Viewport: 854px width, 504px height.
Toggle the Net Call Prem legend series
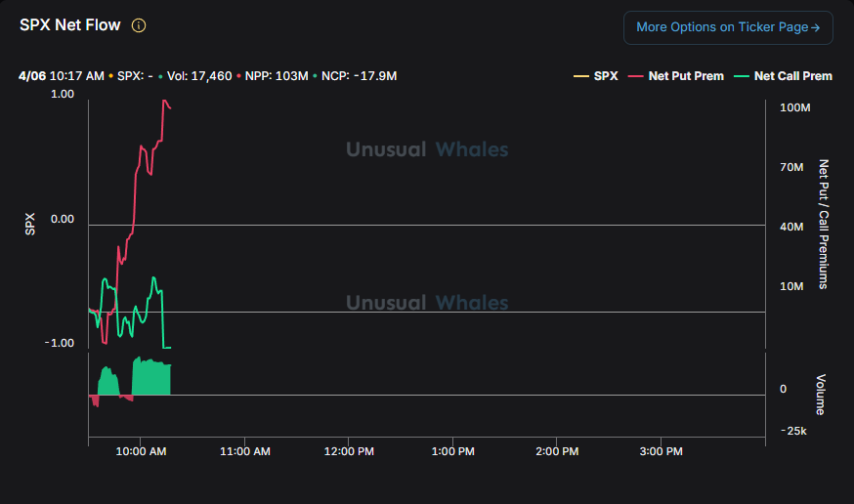784,76
